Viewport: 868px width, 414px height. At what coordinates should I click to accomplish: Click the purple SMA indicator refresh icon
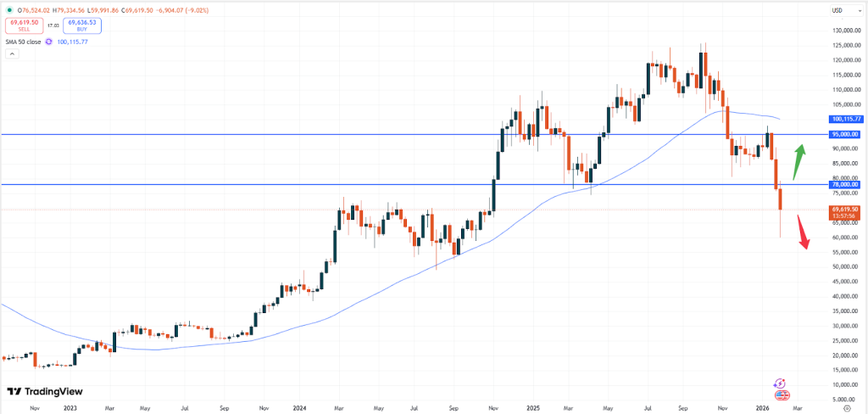click(x=49, y=41)
